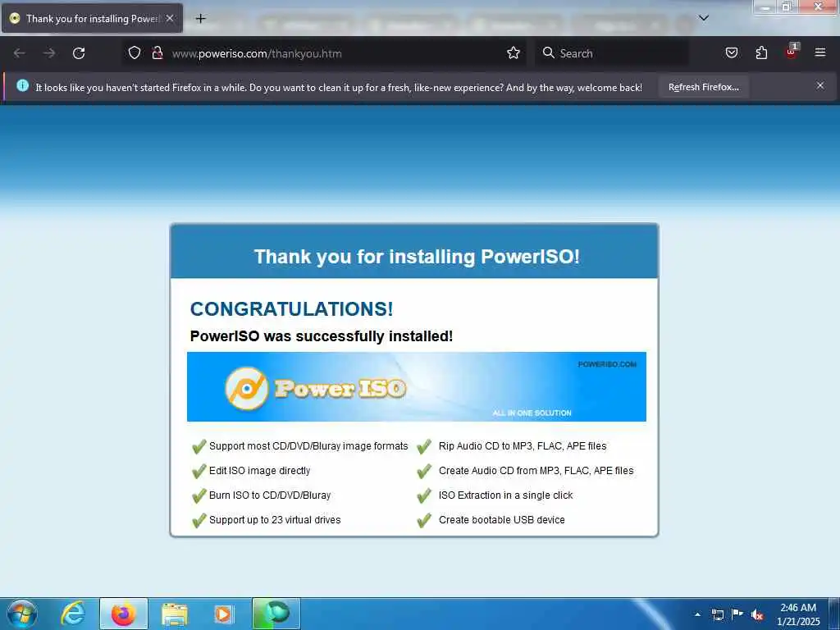Click the green disc taskbar application icon
Viewport: 840px width, 630px height.
coord(276,614)
